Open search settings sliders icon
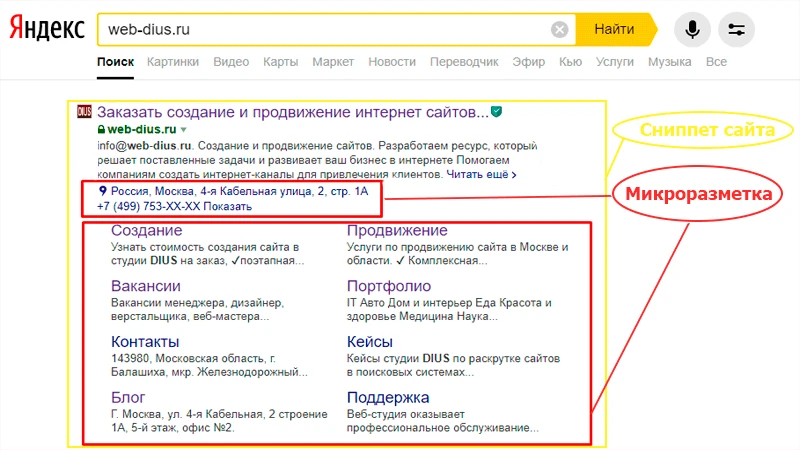800x450 pixels. pos(736,30)
